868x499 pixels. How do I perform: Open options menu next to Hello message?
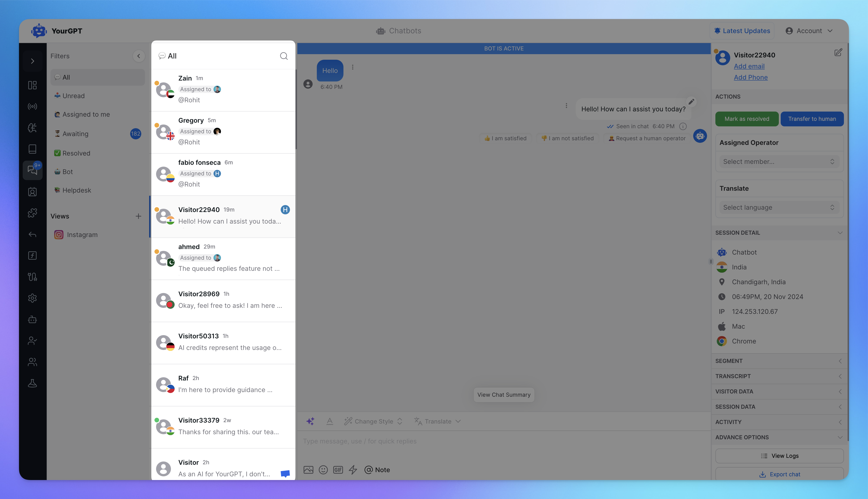[x=352, y=67]
